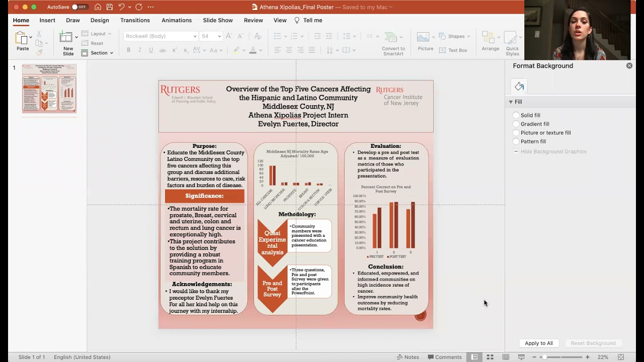Click the text highlight color button
This screenshot has width=644, height=362.
pyautogui.click(x=236, y=50)
